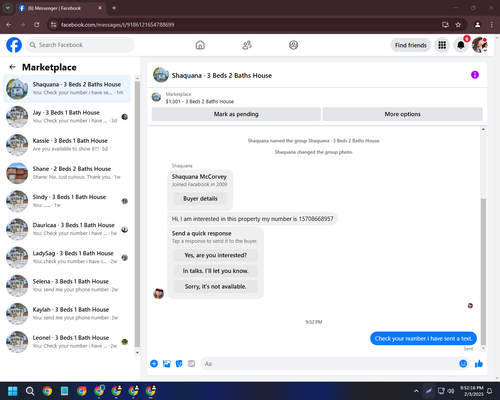
Task: Send quick response 'Sorry, it's not available.'
Action: [215, 287]
